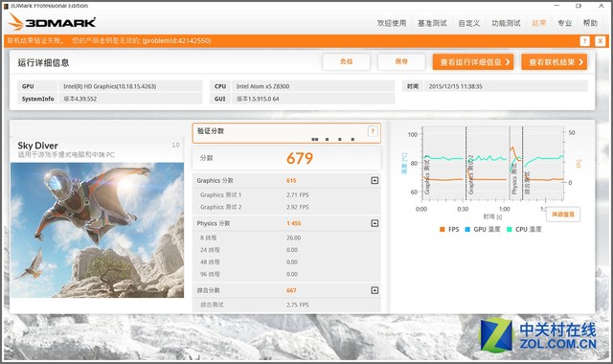Click the Sky Diver preview image
The image size is (613, 364).
(x=97, y=230)
